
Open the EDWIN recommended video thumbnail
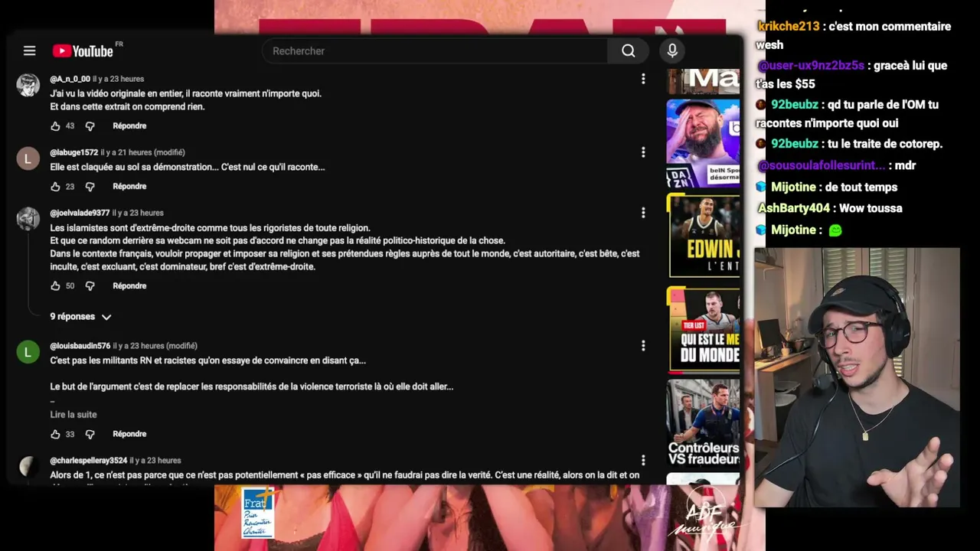point(703,236)
